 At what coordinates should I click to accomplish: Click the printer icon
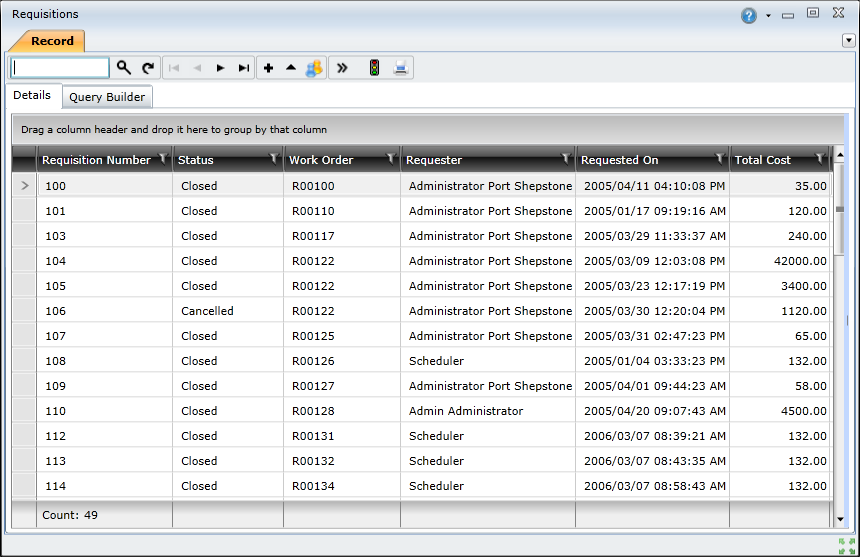tap(401, 68)
